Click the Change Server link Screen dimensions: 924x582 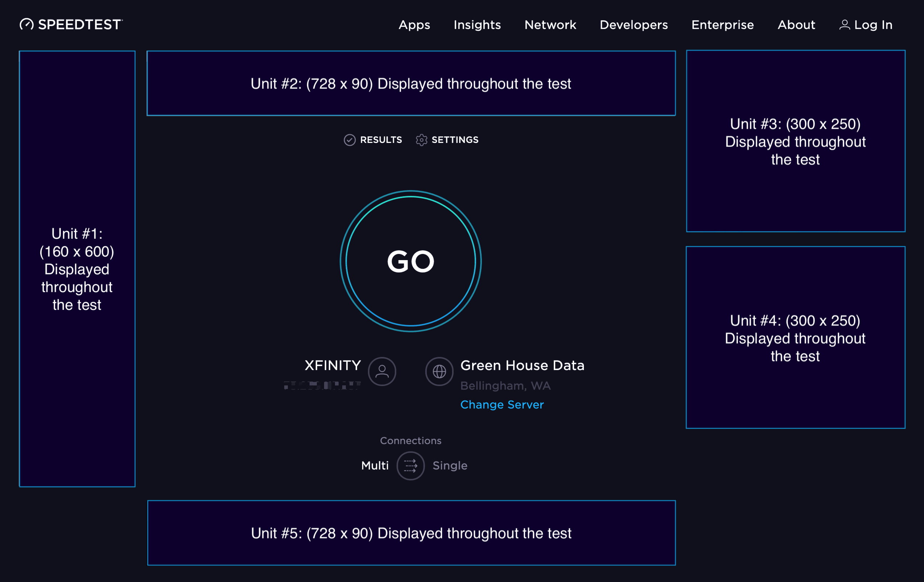tap(502, 405)
